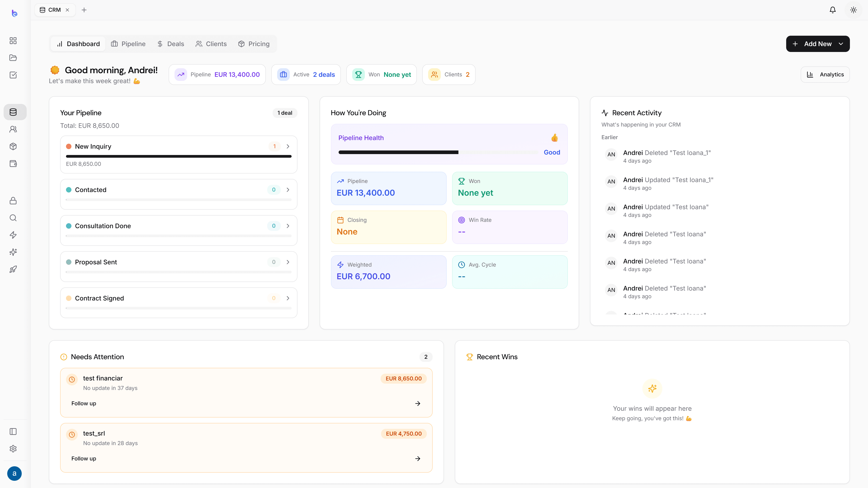Open the sparkles AI icon in sidebar
Image resolution: width=868 pixels, height=488 pixels.
point(13,252)
